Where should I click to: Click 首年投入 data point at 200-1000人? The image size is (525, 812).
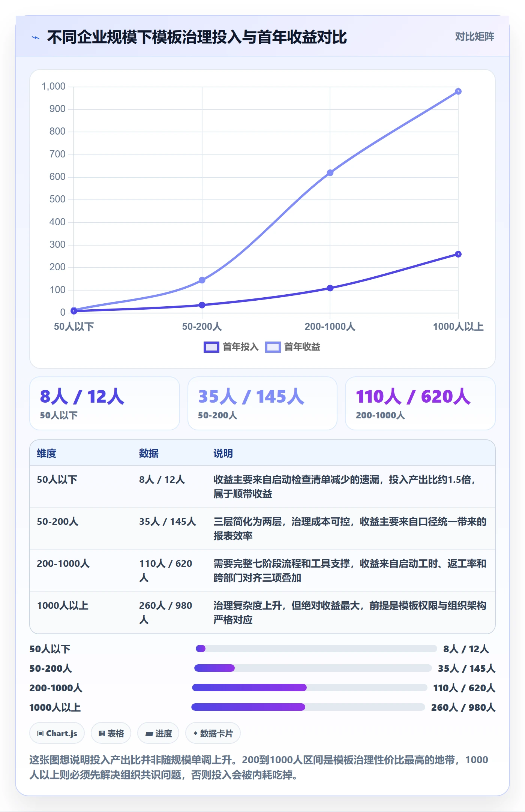[330, 288]
